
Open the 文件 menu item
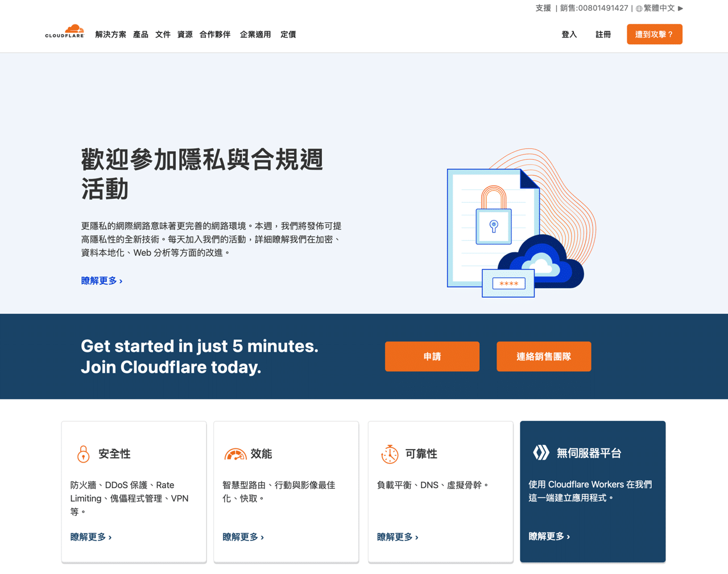[x=163, y=35]
